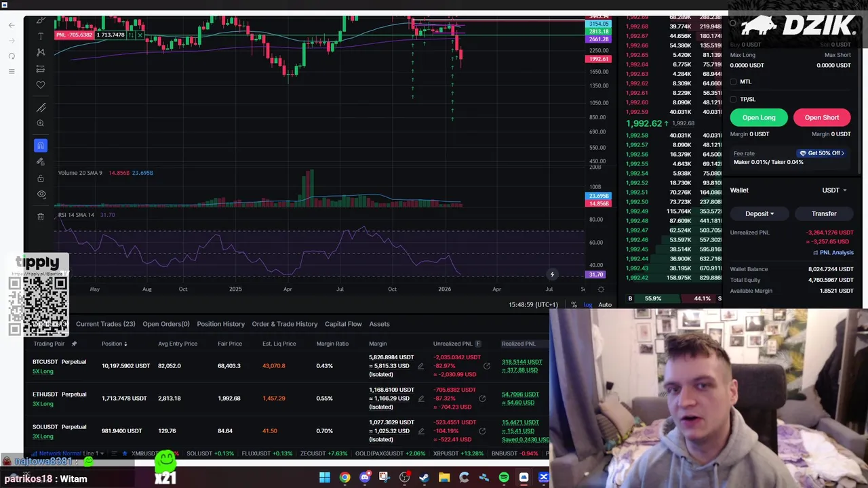
Task: Sort by Position column header
Action: [114, 344]
